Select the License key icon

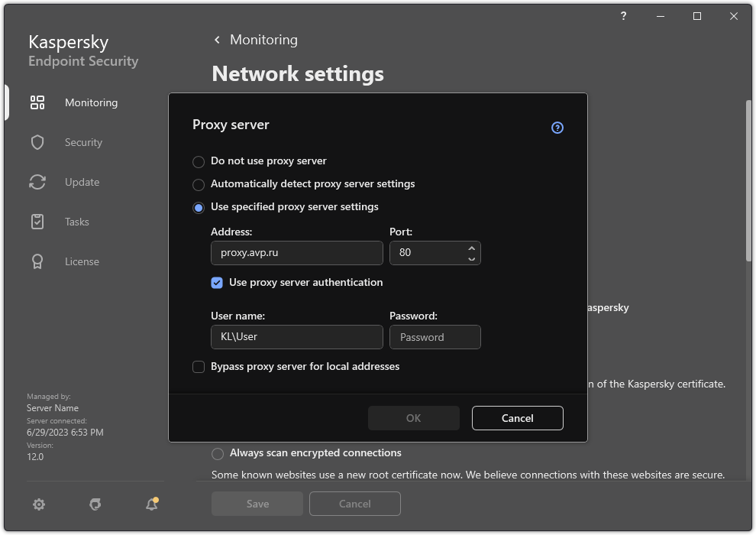pyautogui.click(x=37, y=261)
